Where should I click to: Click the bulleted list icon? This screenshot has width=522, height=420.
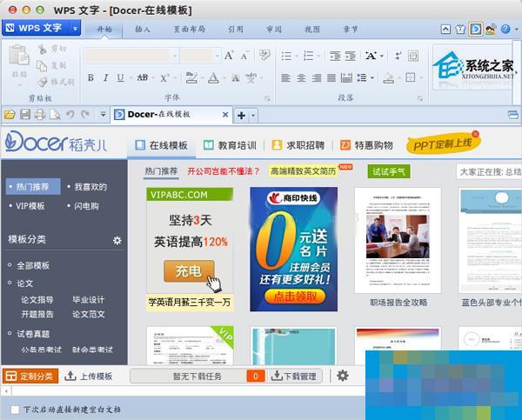286,56
